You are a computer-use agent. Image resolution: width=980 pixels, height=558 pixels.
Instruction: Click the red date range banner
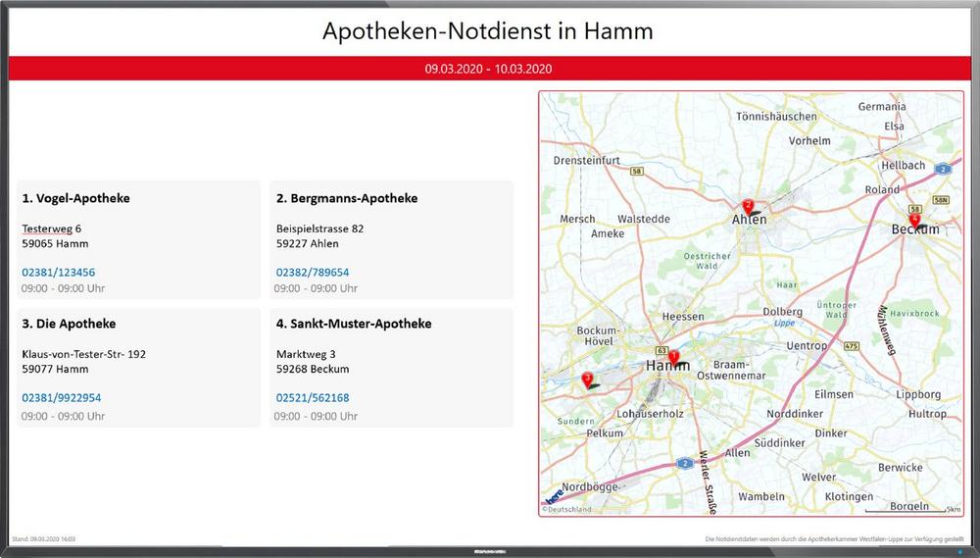coord(489,70)
